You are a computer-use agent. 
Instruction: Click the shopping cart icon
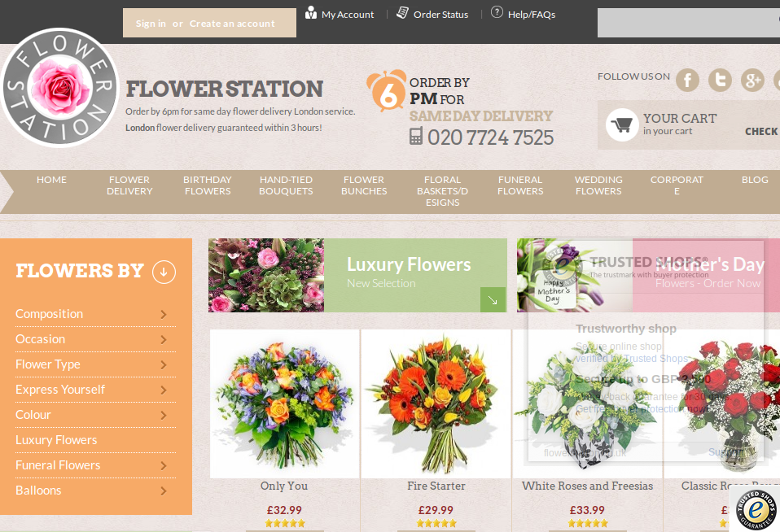coord(622,124)
